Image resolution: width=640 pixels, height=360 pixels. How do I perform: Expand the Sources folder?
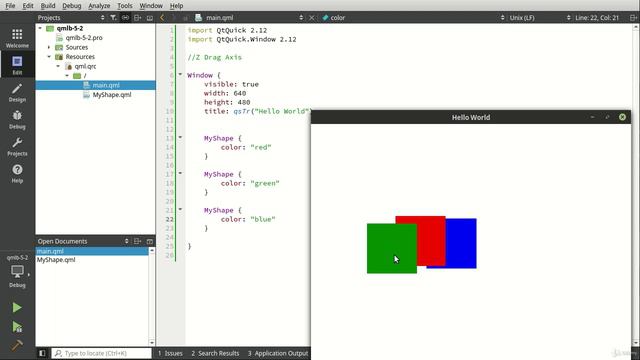tap(49, 47)
